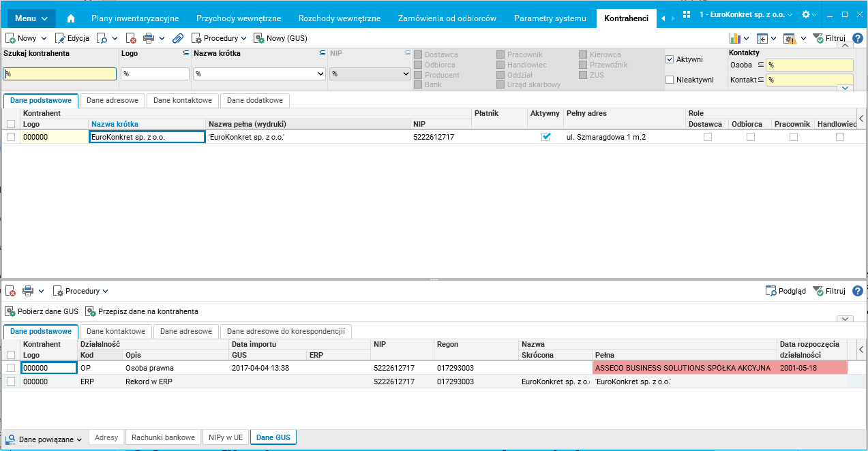Click the bar chart reports icon

735,38
